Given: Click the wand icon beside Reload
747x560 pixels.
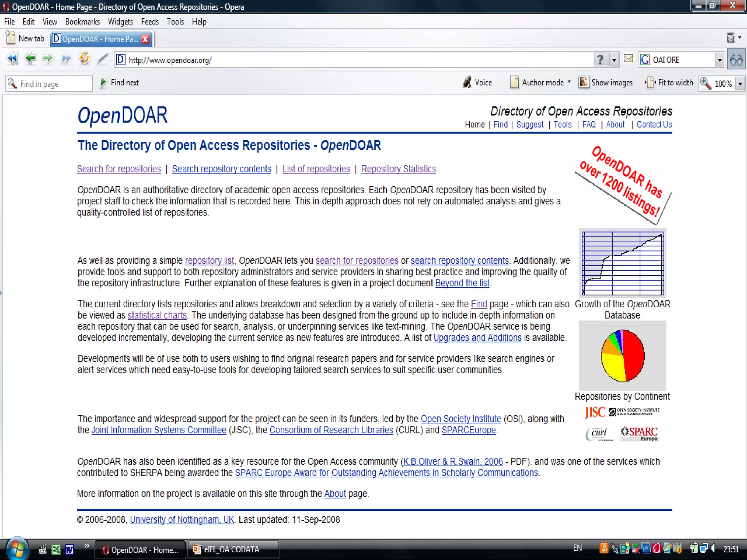Looking at the screenshot, I should click(103, 59).
